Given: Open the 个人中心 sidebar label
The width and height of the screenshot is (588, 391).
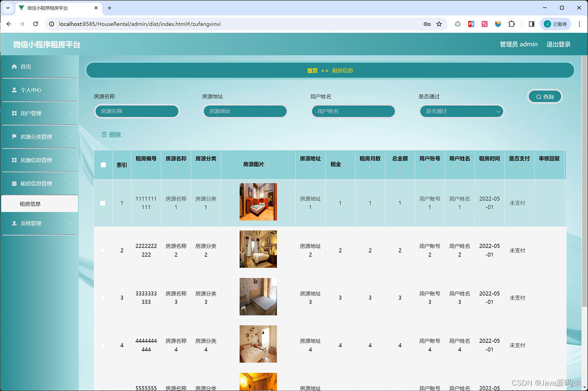Looking at the screenshot, I should tap(31, 90).
